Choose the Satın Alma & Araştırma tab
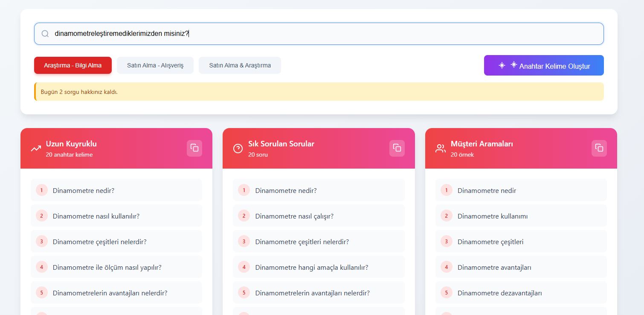The height and width of the screenshot is (315, 644). click(x=240, y=65)
